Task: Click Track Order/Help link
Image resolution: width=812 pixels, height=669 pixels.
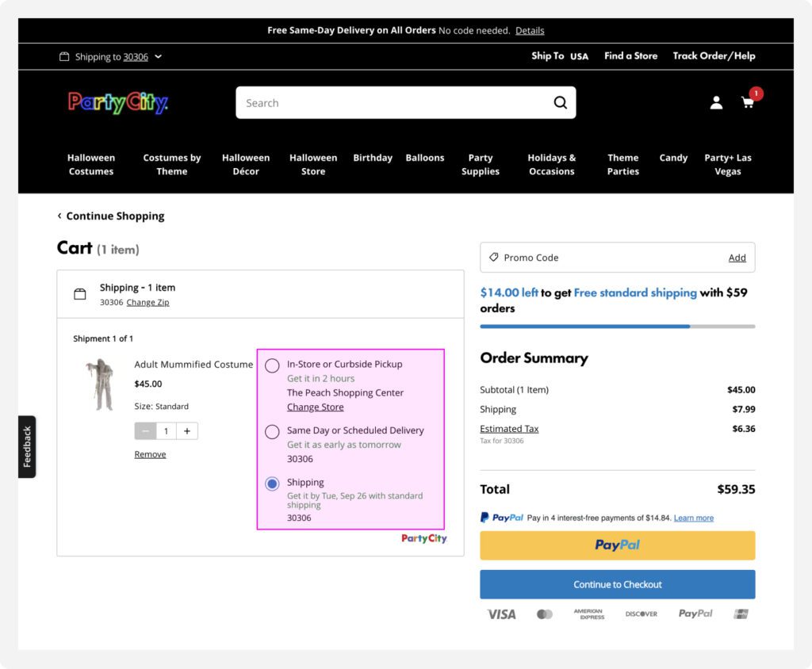Action: coord(714,56)
